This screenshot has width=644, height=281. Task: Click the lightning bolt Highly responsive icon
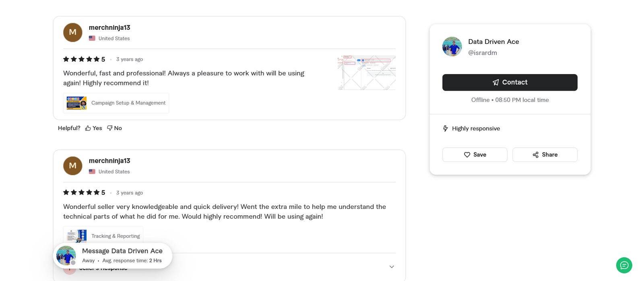coord(445,128)
